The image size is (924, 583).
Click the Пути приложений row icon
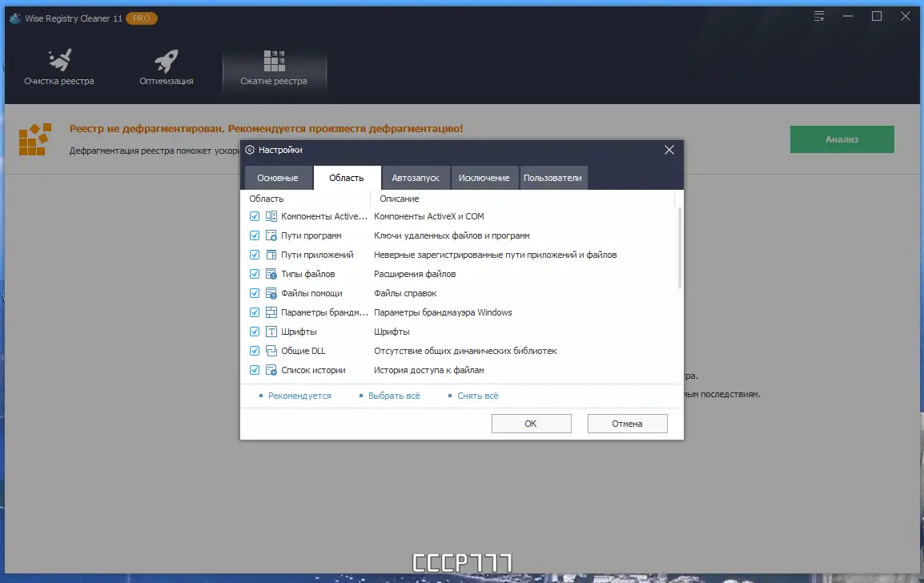coord(271,255)
